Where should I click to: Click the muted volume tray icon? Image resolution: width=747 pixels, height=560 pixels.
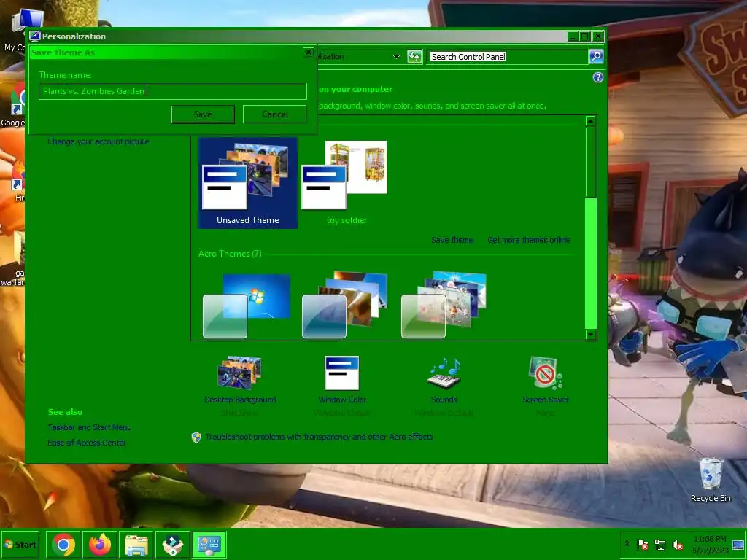[x=677, y=544]
